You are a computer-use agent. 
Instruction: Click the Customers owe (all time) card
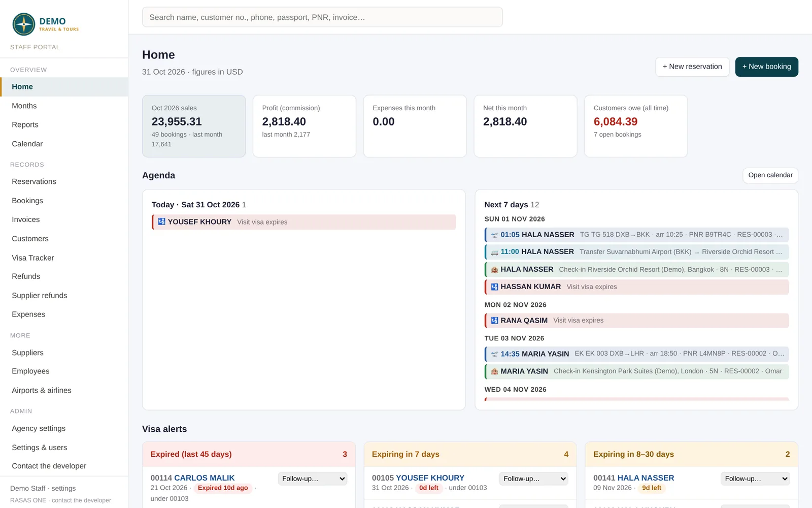point(636,126)
